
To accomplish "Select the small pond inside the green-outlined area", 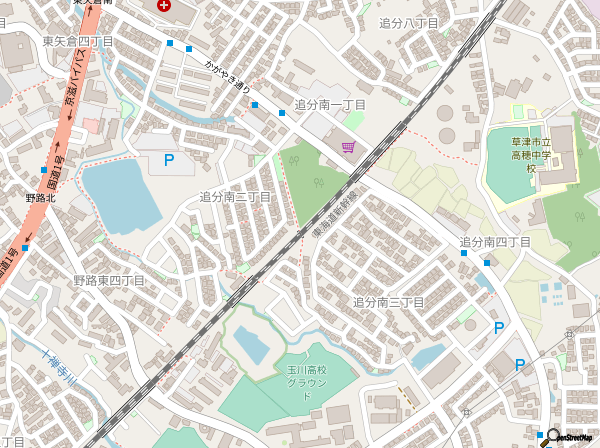I will [251, 344].
